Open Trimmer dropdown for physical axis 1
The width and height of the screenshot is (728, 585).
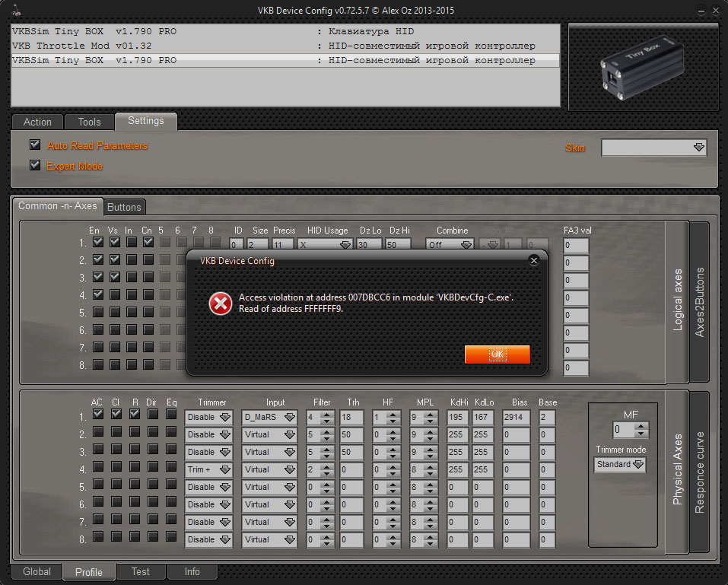[x=208, y=418]
